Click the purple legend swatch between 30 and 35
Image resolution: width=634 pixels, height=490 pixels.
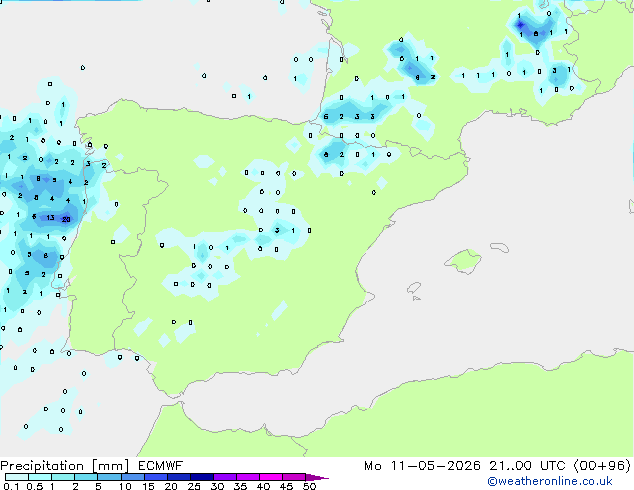pyautogui.click(x=225, y=477)
